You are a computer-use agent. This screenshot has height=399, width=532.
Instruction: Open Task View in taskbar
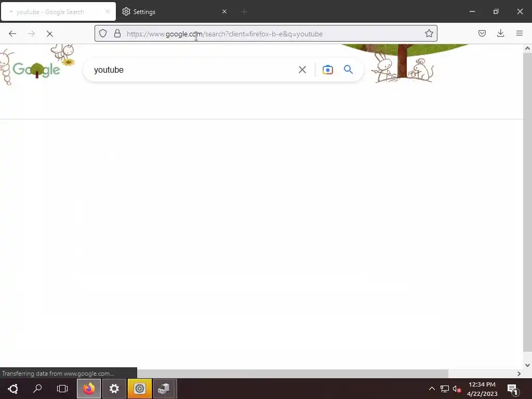click(62, 389)
